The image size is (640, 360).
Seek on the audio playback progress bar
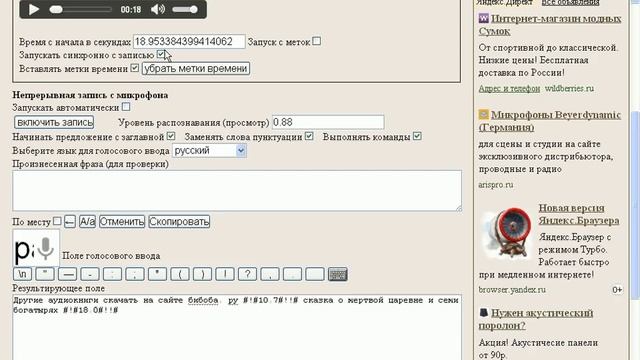(x=80, y=9)
